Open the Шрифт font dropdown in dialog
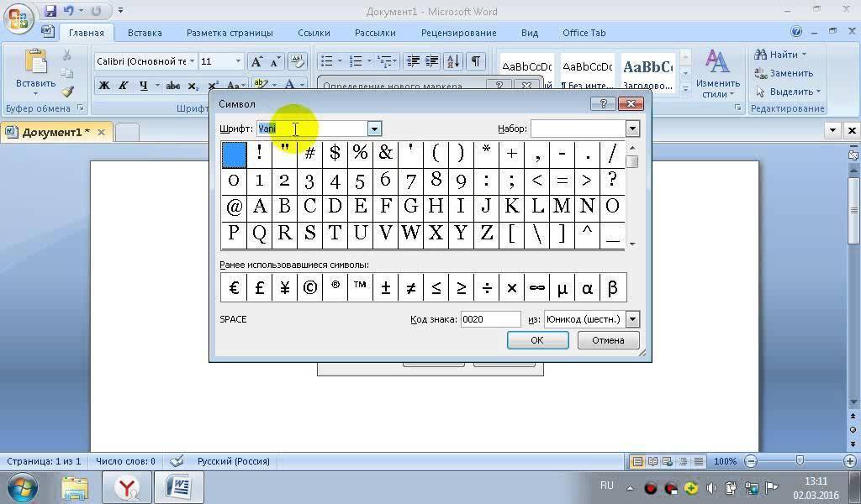The image size is (861, 504). coord(374,129)
